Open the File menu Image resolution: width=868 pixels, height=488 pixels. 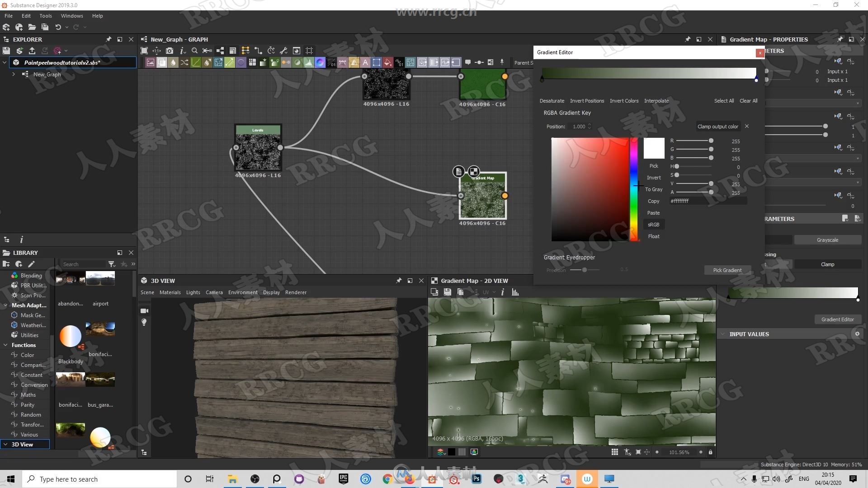(x=9, y=16)
